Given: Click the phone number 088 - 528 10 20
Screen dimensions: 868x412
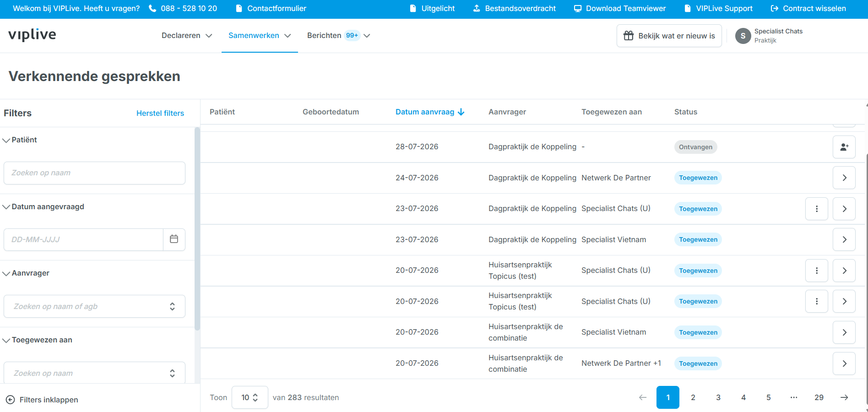Looking at the screenshot, I should [x=183, y=8].
